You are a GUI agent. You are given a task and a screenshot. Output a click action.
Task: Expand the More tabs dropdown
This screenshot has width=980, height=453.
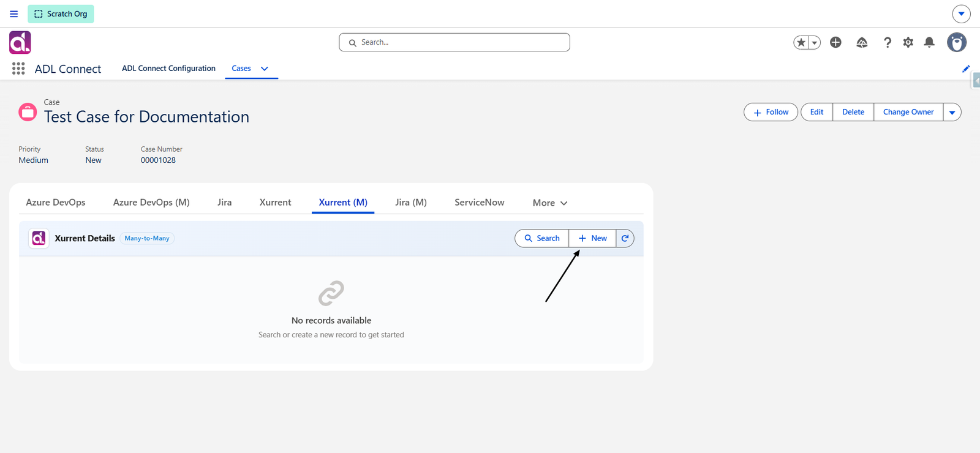550,203
